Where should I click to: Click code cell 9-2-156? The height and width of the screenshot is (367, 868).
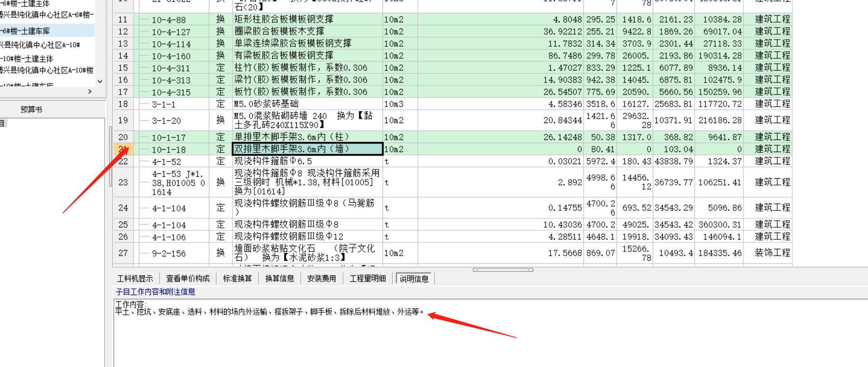(x=174, y=254)
